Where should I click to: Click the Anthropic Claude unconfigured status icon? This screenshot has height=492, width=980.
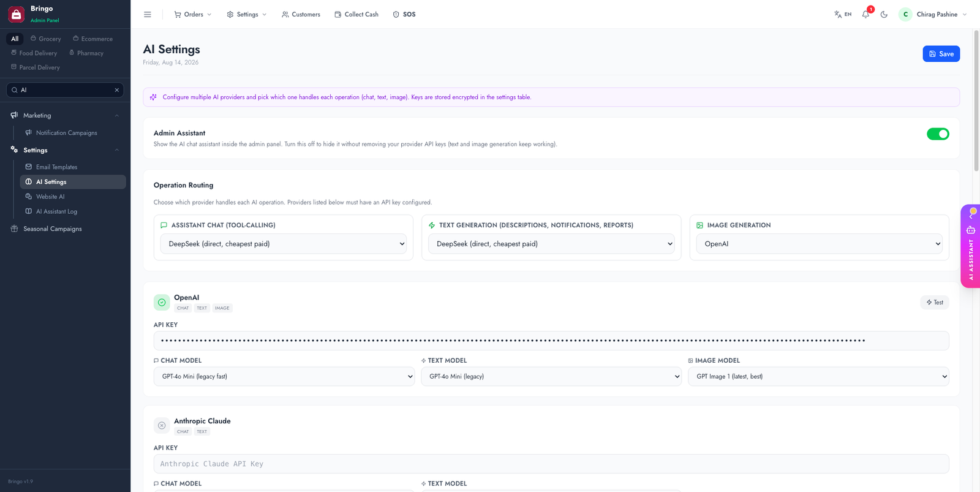pyautogui.click(x=162, y=425)
